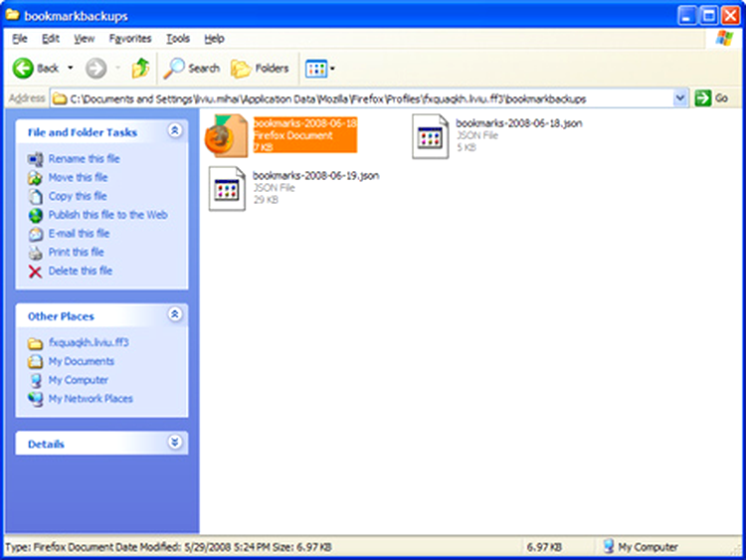Click Copy this file link
This screenshot has width=746, height=560.
pyautogui.click(x=78, y=196)
